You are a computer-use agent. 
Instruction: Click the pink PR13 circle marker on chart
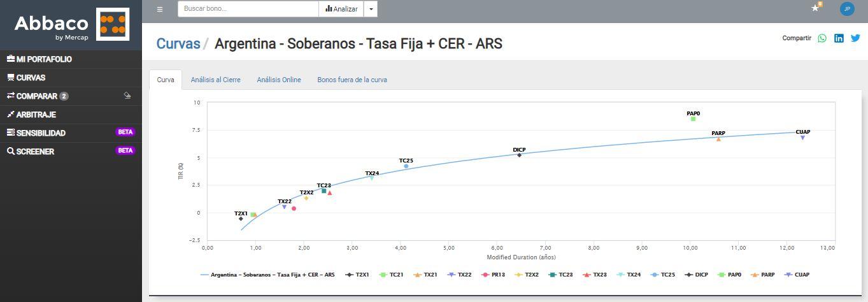(294, 208)
